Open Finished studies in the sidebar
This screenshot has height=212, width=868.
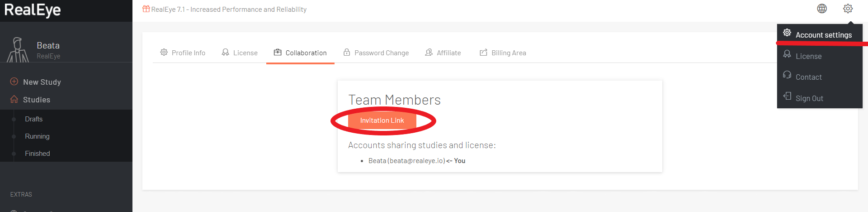coord(38,154)
